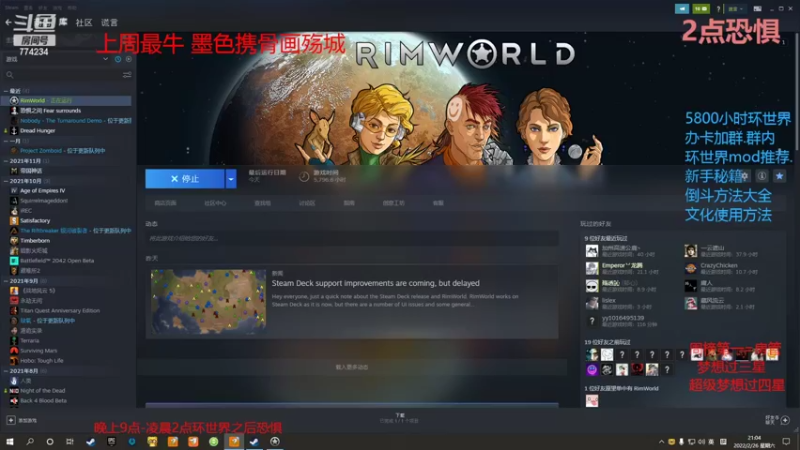Viewport: 800px width, 450px height.
Task: Click the back arrow in top-left
Action: [8, 22]
